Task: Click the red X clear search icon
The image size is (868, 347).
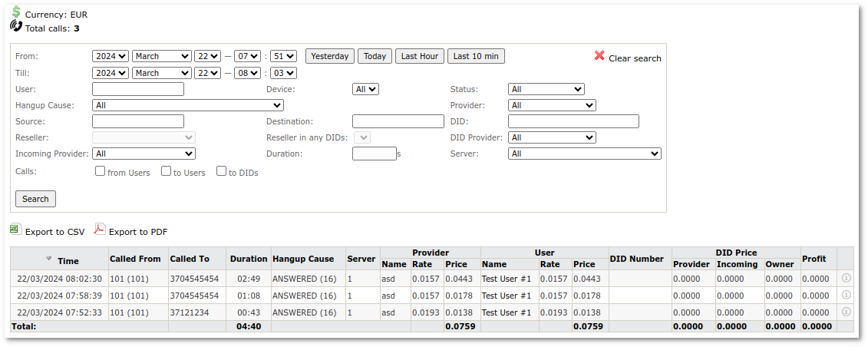Action: [599, 56]
